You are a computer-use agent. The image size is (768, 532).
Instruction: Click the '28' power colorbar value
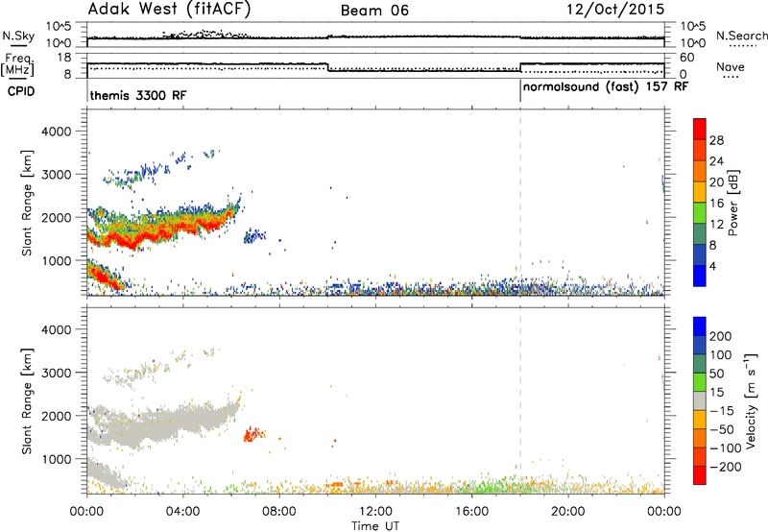716,140
